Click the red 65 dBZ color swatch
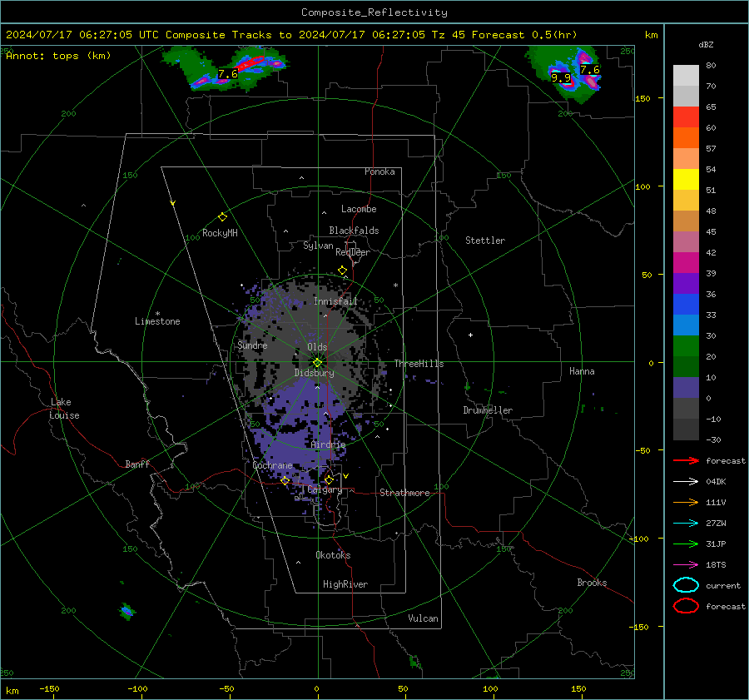Screen dimensions: 749x700 [x=686, y=117]
